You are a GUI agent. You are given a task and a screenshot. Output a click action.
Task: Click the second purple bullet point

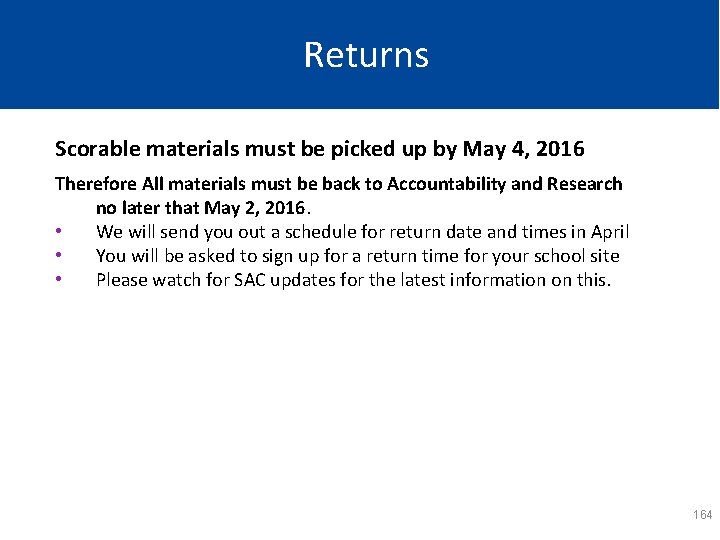coord(60,257)
